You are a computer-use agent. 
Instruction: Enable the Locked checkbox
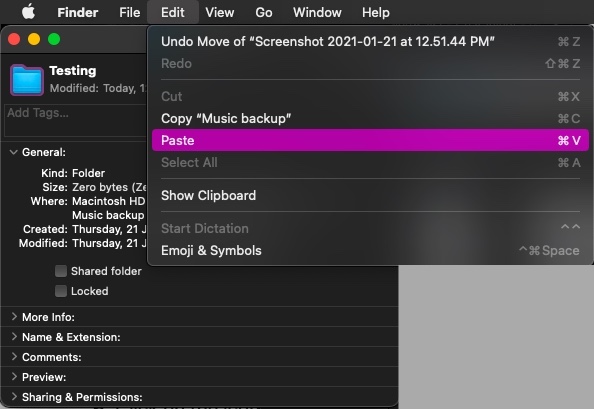61,291
